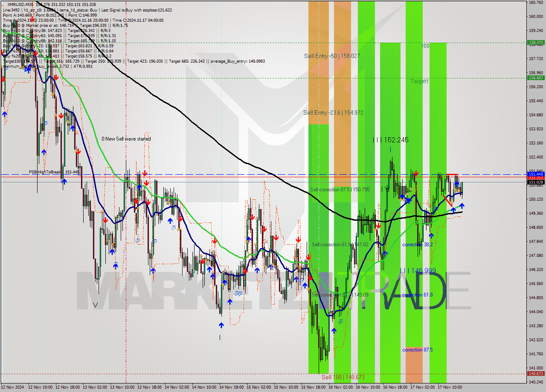Click the green 156.667 price tag

pyautogui.click(x=536, y=78)
